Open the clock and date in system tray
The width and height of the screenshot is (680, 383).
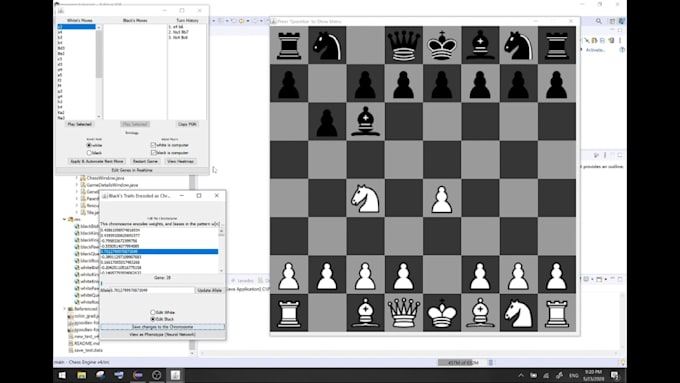tap(593, 375)
